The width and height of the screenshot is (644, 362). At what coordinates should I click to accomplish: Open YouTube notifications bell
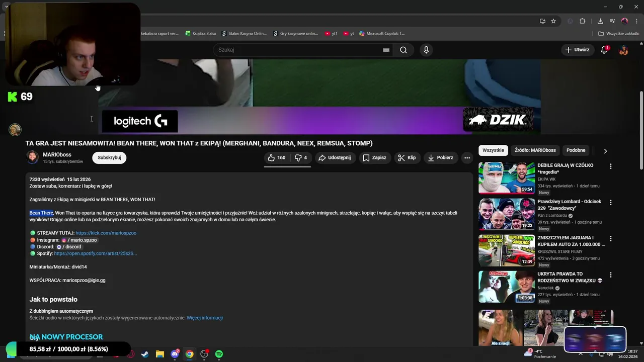(604, 50)
